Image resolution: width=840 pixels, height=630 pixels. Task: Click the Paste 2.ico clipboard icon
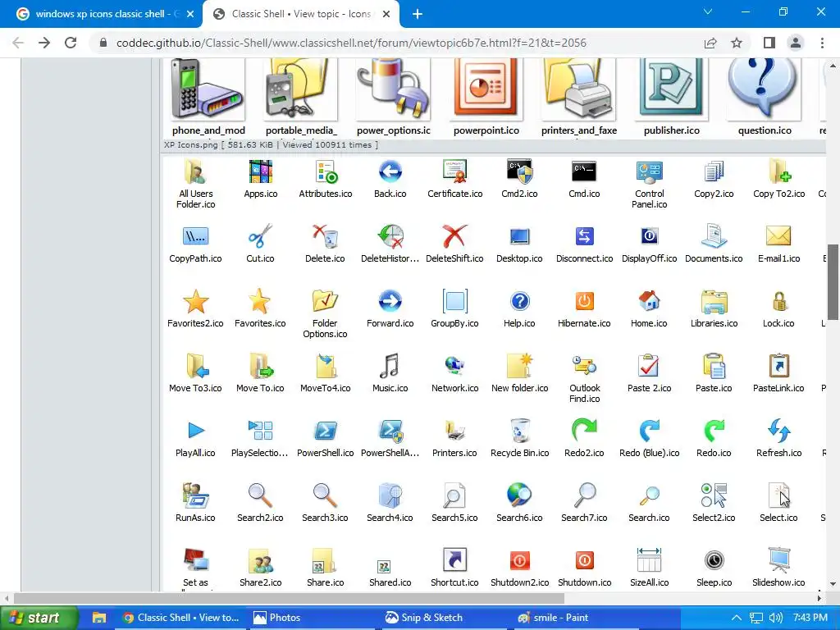[650, 366]
